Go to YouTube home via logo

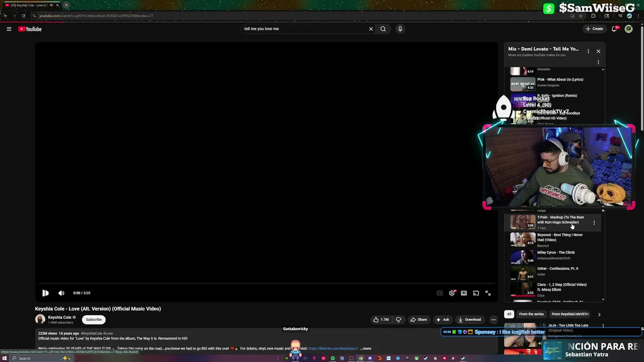[30, 29]
